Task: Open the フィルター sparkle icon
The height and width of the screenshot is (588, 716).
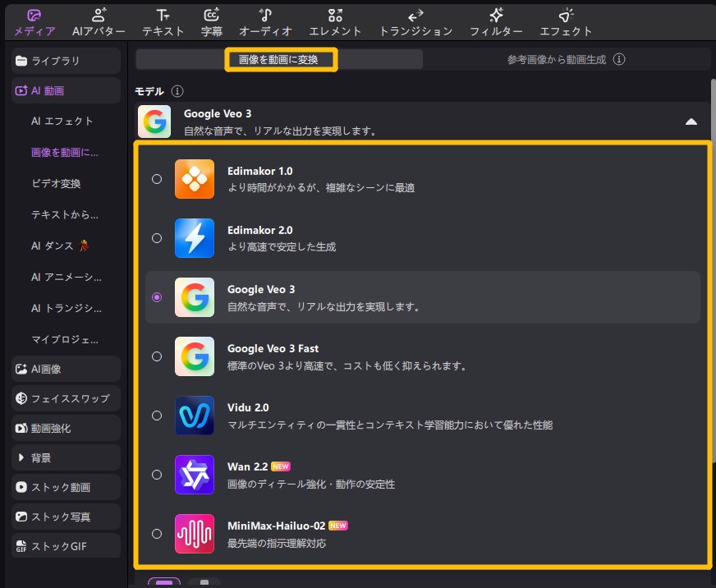Action: click(496, 15)
